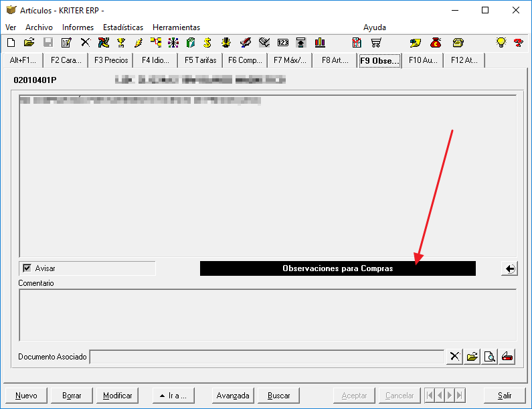Click the yellow pencil toolbar icon
The height and width of the screenshot is (409, 532).
pyautogui.click(x=139, y=43)
